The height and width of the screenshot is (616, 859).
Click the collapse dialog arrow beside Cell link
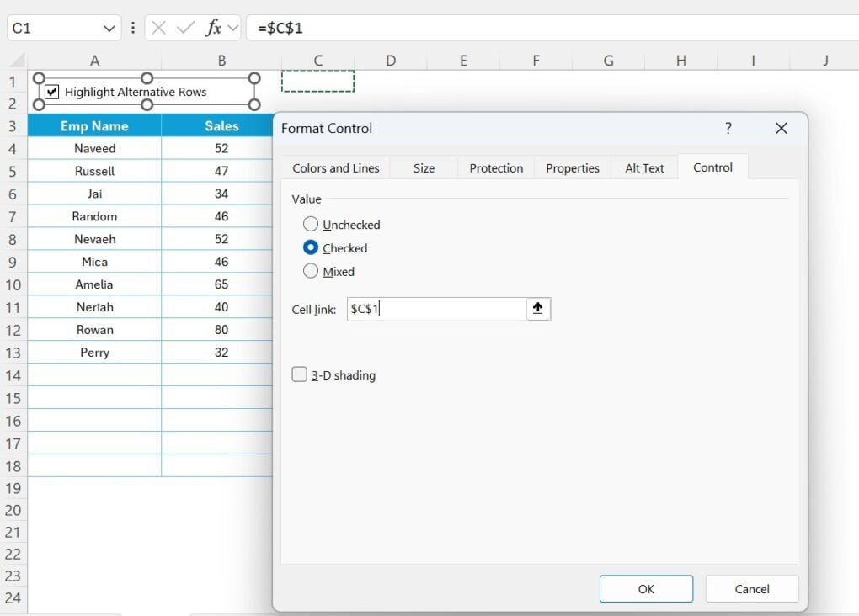tap(538, 309)
